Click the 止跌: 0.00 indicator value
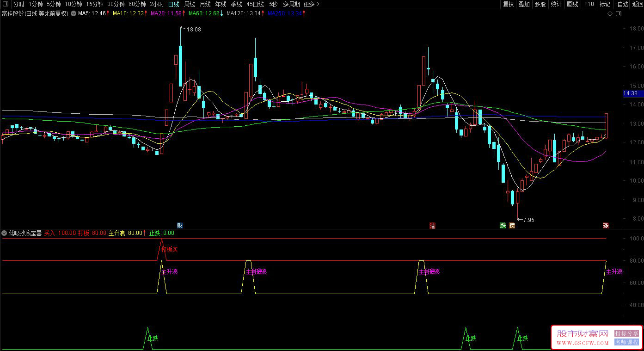 [x=161, y=233]
